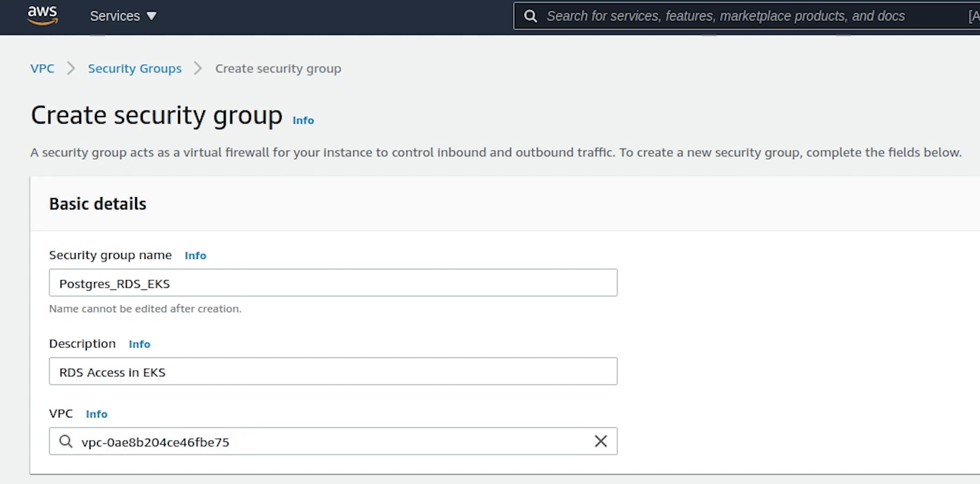Screen dimensions: 980x484
Task: Click the magnifier icon in top search bar
Action: point(530,16)
